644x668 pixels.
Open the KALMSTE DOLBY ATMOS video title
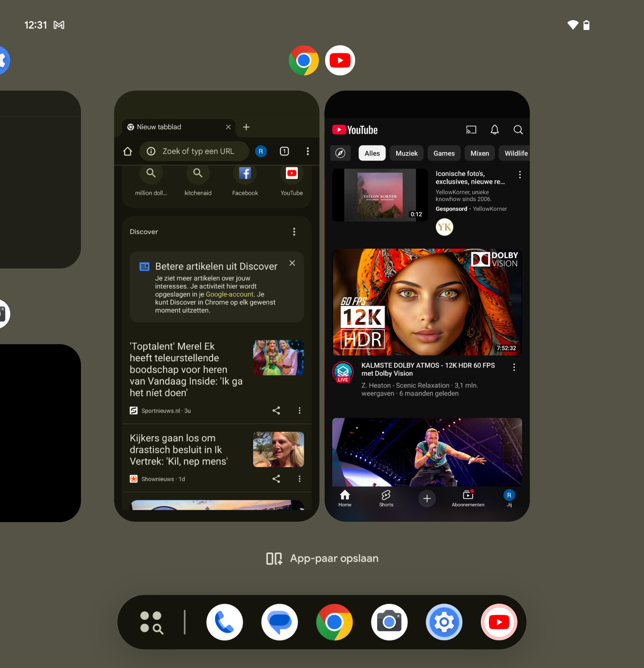(428, 369)
